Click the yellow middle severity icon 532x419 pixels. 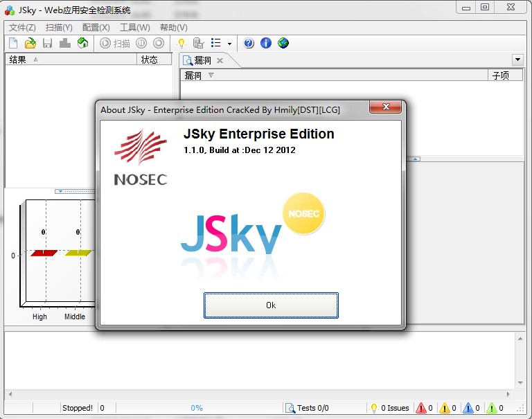tap(445, 407)
